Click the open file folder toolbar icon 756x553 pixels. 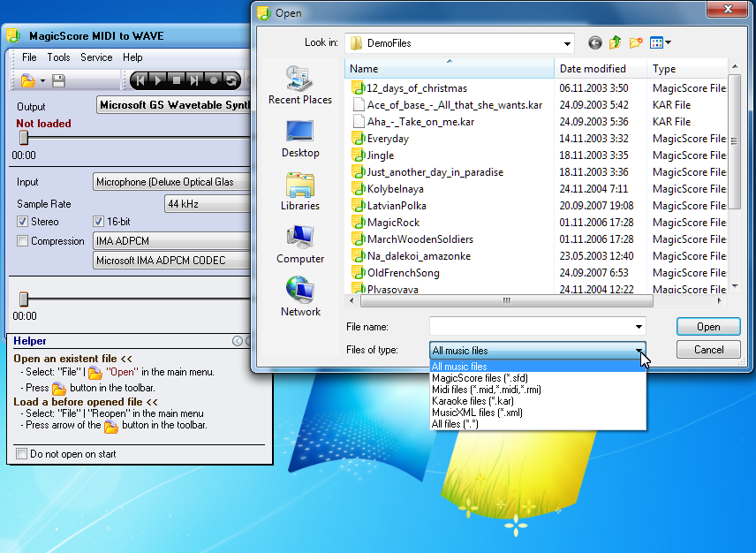[x=28, y=80]
